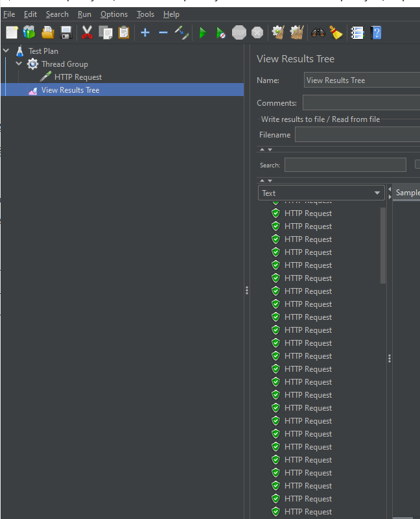The image size is (420, 519).
Task: Click the binoculars Search icon
Action: [318, 32]
